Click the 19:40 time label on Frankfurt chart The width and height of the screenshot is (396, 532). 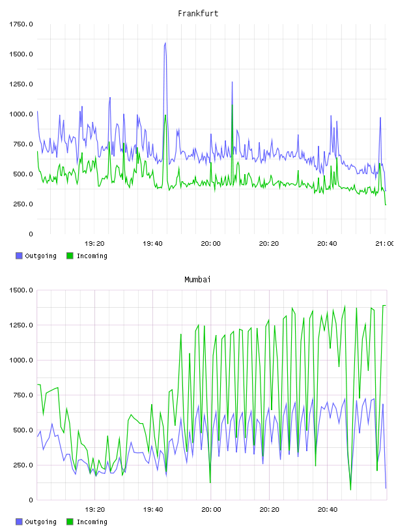point(152,244)
